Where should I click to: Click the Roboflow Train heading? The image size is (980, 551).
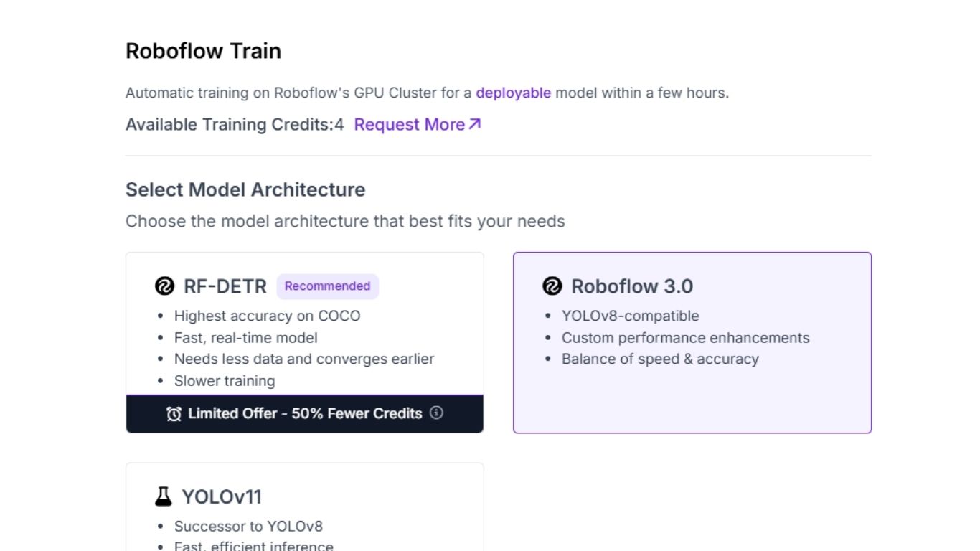(x=203, y=51)
